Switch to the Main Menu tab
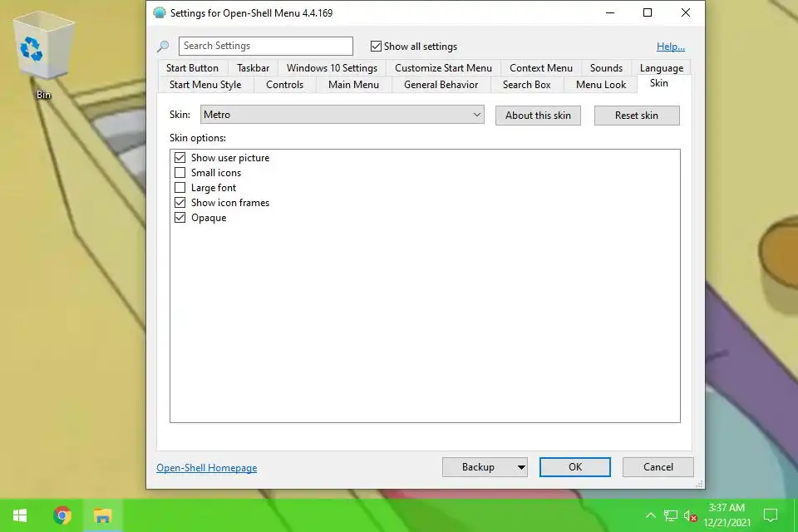This screenshot has width=798, height=532. click(354, 85)
